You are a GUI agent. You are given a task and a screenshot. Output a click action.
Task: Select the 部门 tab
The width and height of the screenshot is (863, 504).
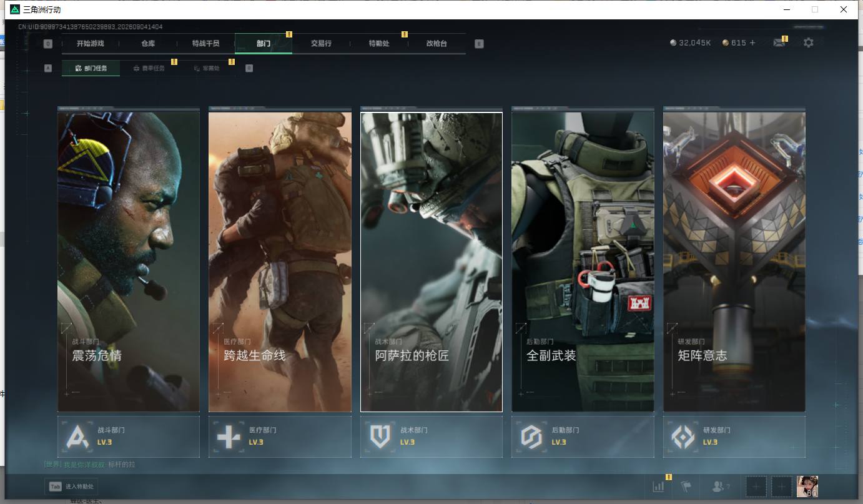coord(264,44)
